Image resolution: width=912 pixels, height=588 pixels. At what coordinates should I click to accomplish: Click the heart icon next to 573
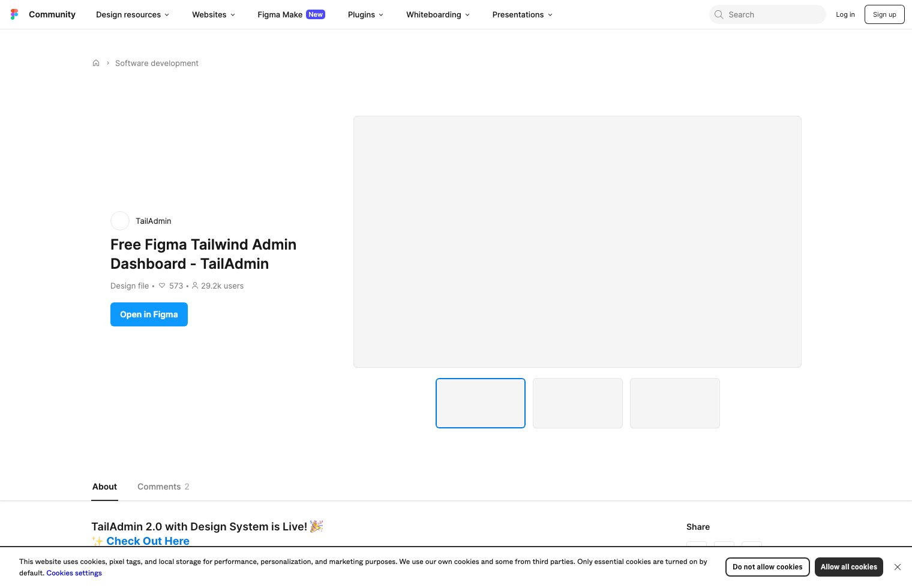(162, 286)
